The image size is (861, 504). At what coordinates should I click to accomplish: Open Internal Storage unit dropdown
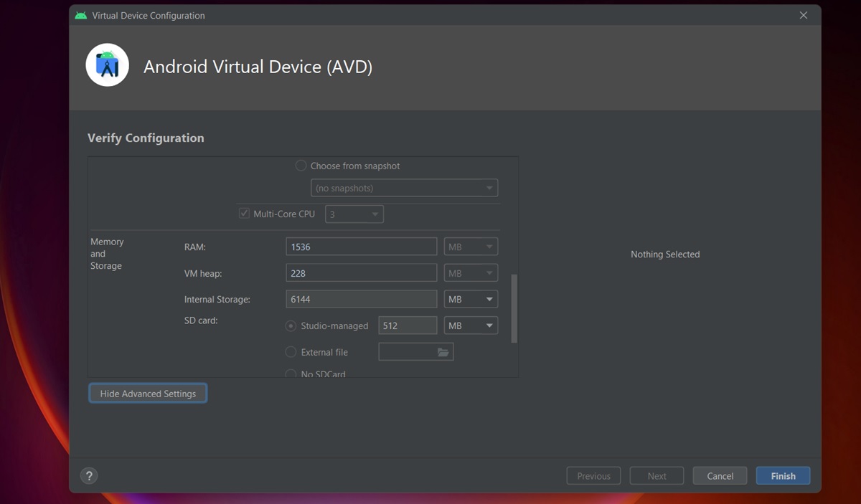click(471, 300)
